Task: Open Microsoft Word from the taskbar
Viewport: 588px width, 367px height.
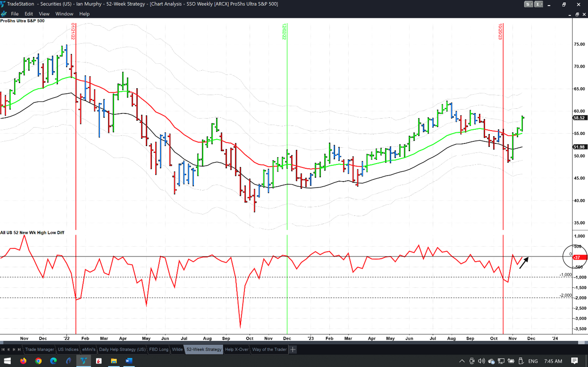Action: click(x=129, y=361)
